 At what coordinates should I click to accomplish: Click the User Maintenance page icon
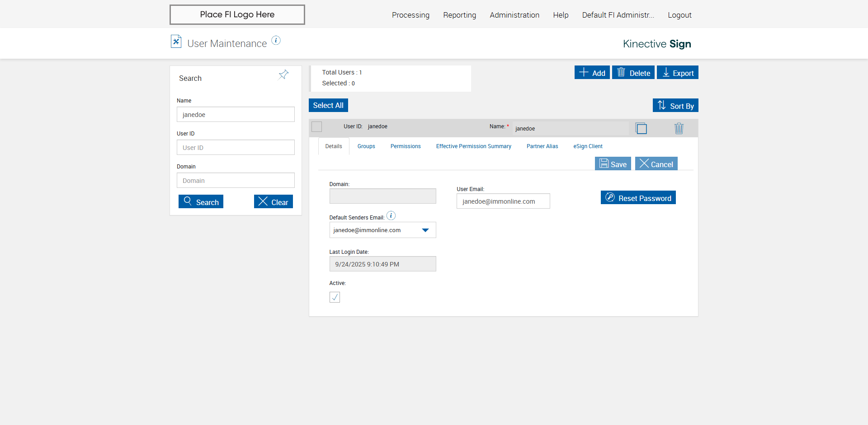point(176,42)
